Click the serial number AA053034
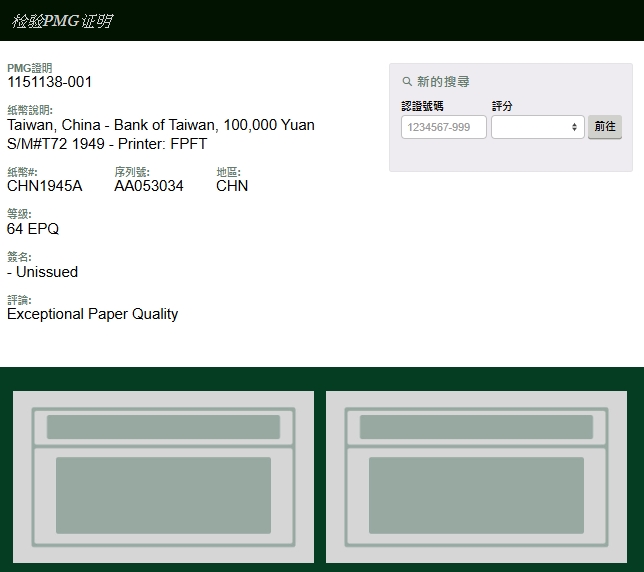 coord(149,186)
